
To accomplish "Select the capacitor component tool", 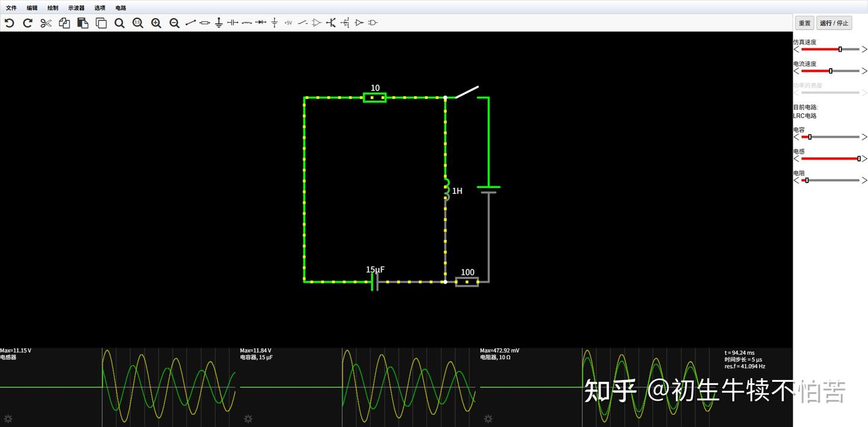I will (233, 23).
